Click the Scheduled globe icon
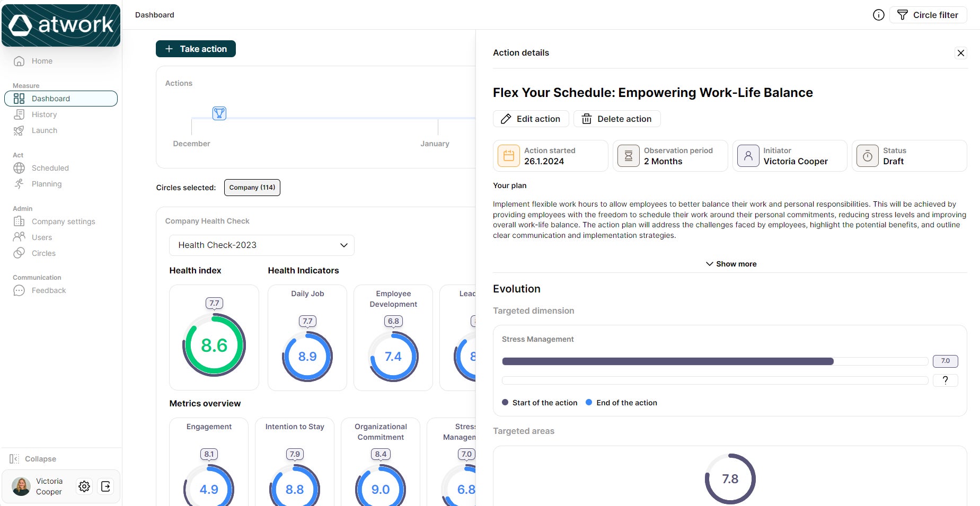 click(19, 168)
